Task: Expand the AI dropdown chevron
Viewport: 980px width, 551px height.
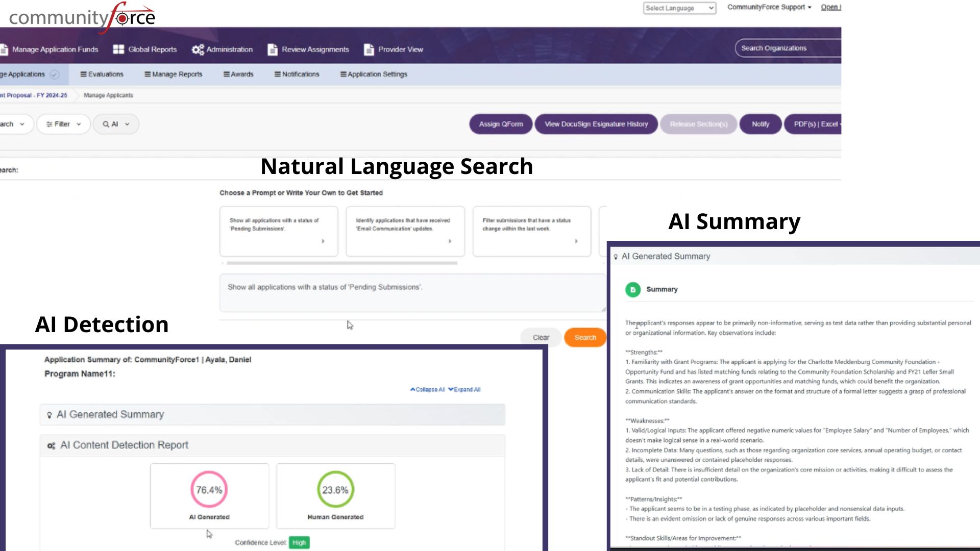Action: coord(127,124)
